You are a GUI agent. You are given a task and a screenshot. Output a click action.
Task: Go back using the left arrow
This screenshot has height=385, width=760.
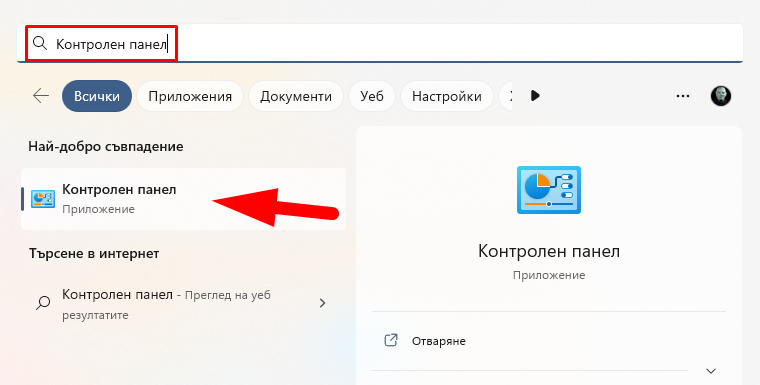pyautogui.click(x=41, y=96)
